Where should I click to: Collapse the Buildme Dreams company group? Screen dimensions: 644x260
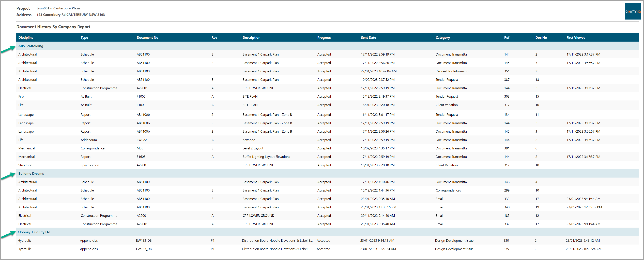click(x=31, y=173)
